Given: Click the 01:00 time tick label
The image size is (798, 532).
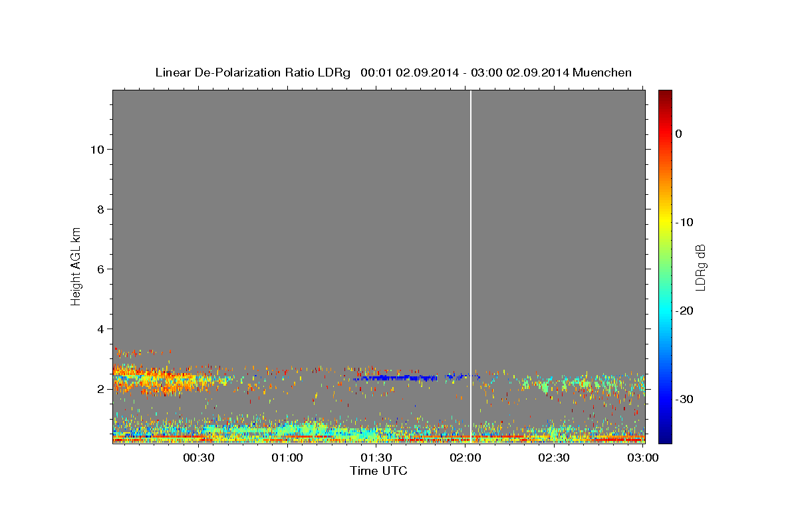Looking at the screenshot, I should point(287,458).
